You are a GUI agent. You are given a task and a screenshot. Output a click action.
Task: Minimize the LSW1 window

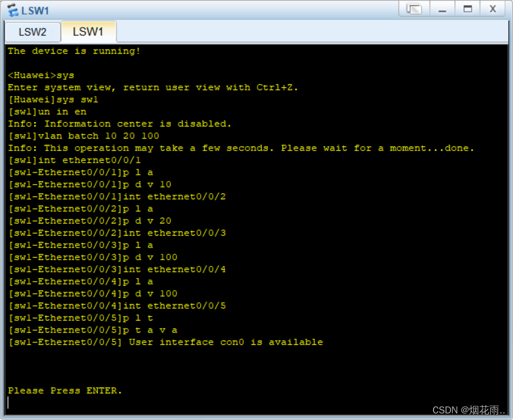[442, 9]
